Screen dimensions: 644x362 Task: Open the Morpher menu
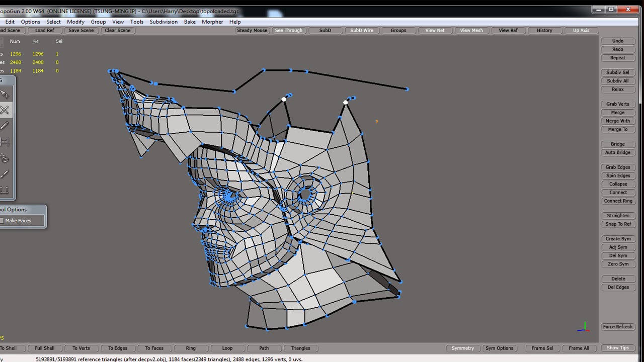212,22
